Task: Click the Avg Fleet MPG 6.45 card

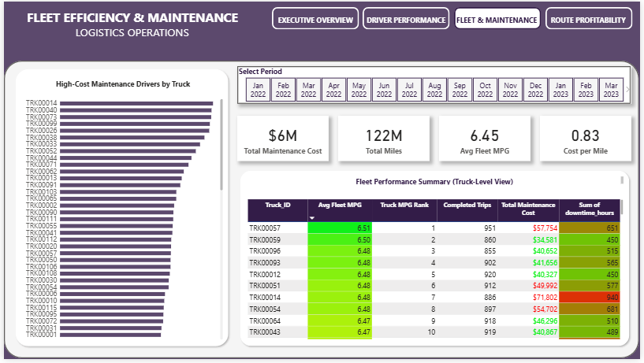Action: point(485,139)
